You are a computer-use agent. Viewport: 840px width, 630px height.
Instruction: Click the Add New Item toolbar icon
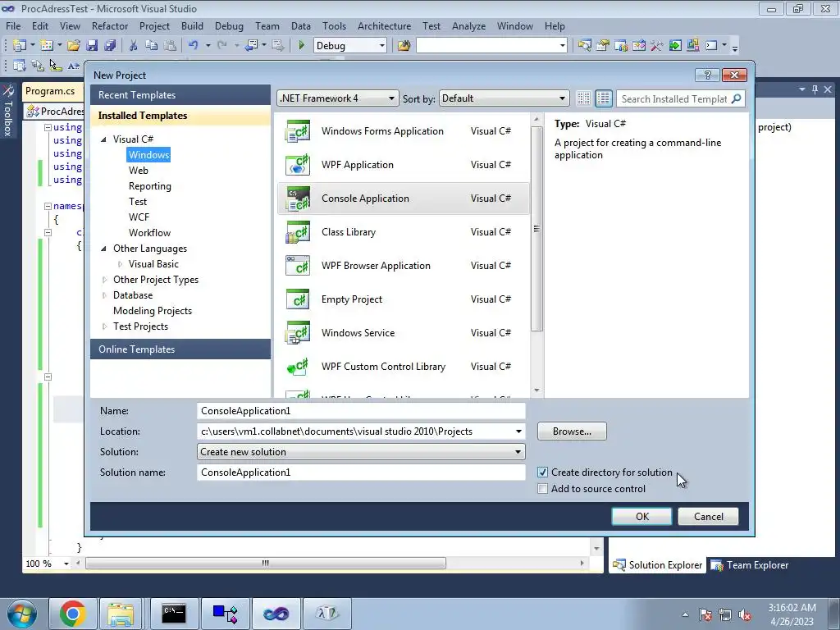pyautogui.click(x=47, y=46)
